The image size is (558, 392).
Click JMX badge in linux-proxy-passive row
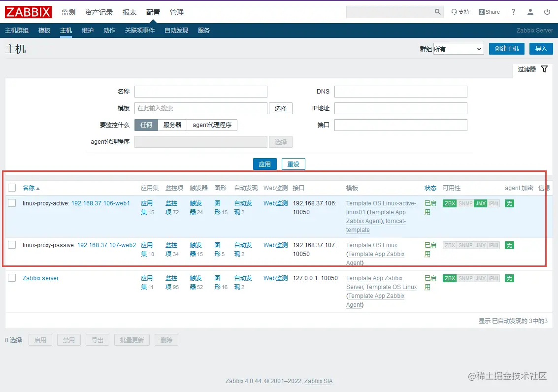pyautogui.click(x=480, y=245)
